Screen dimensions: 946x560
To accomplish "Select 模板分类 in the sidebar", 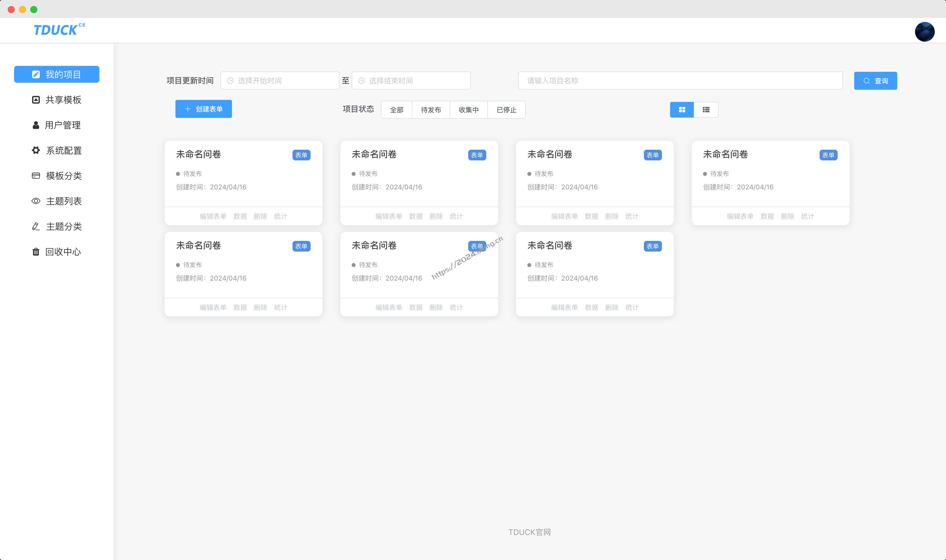I will (57, 176).
